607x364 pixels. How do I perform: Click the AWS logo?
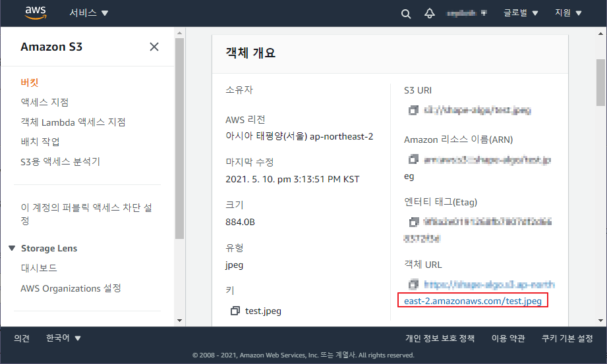[x=36, y=13]
